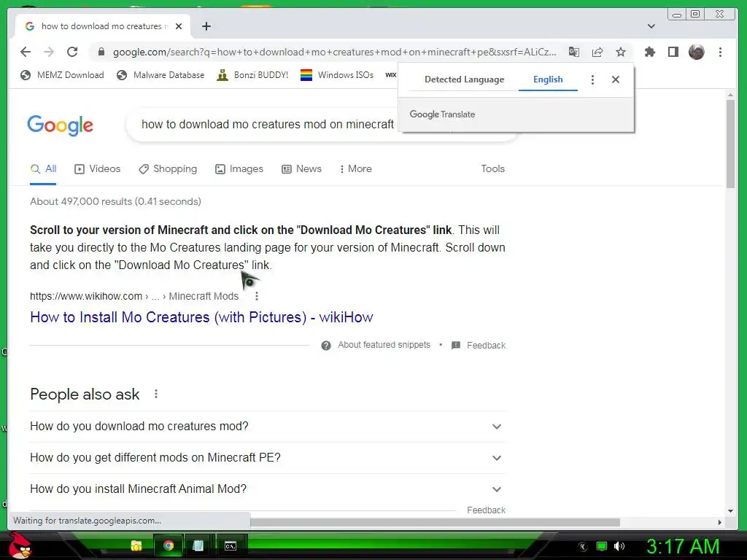Bookmark this page with the star icon
This screenshot has width=747, height=560.
tap(621, 52)
